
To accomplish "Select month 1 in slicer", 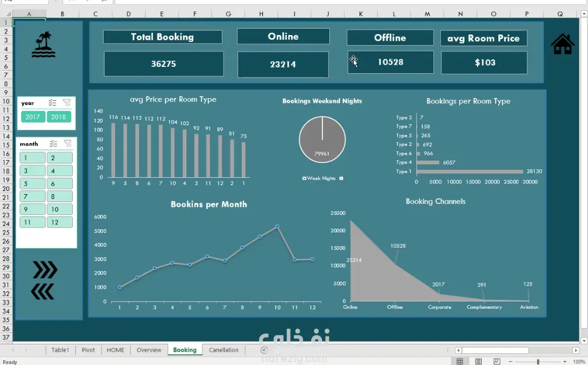I will click(32, 158).
